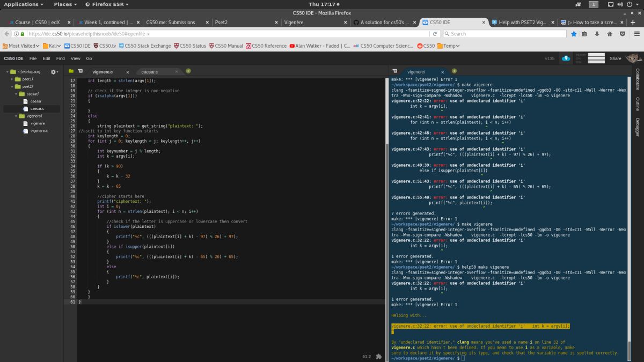Open the Outline side panel
Screen dimensions: 644x362
[x=638, y=104]
